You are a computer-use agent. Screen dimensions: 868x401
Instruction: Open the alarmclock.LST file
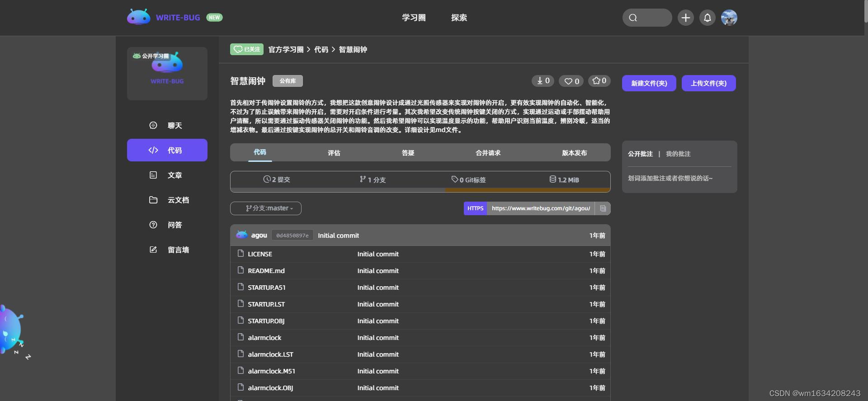pos(270,354)
